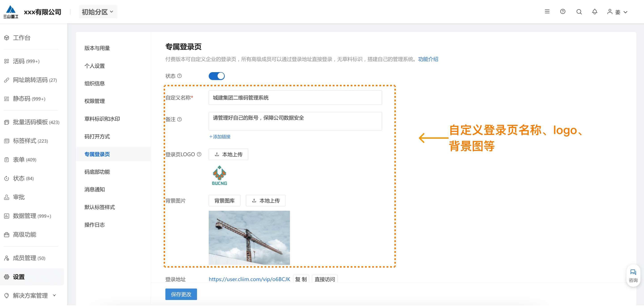Open the hamburger list menu icon
The image size is (644, 308).
point(547,11)
